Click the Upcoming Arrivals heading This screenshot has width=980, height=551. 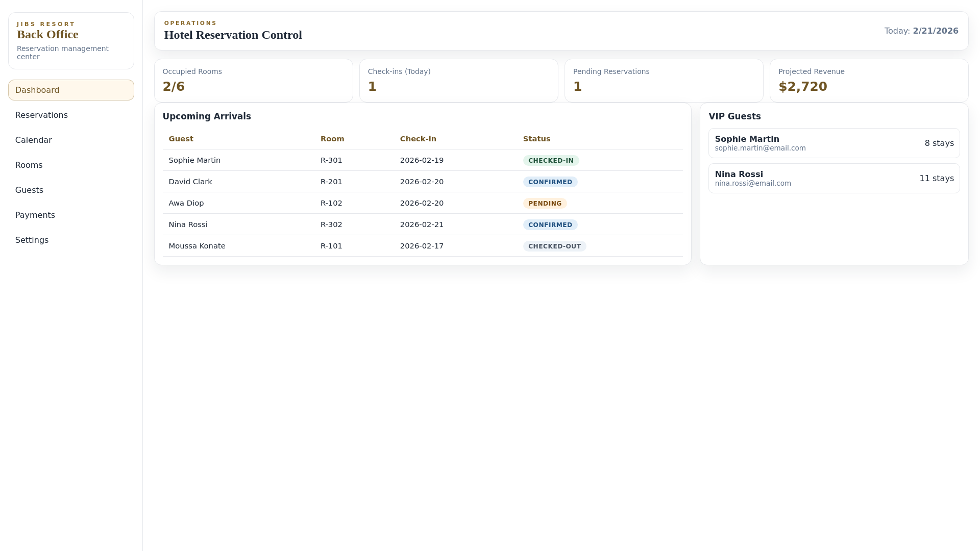tap(207, 116)
